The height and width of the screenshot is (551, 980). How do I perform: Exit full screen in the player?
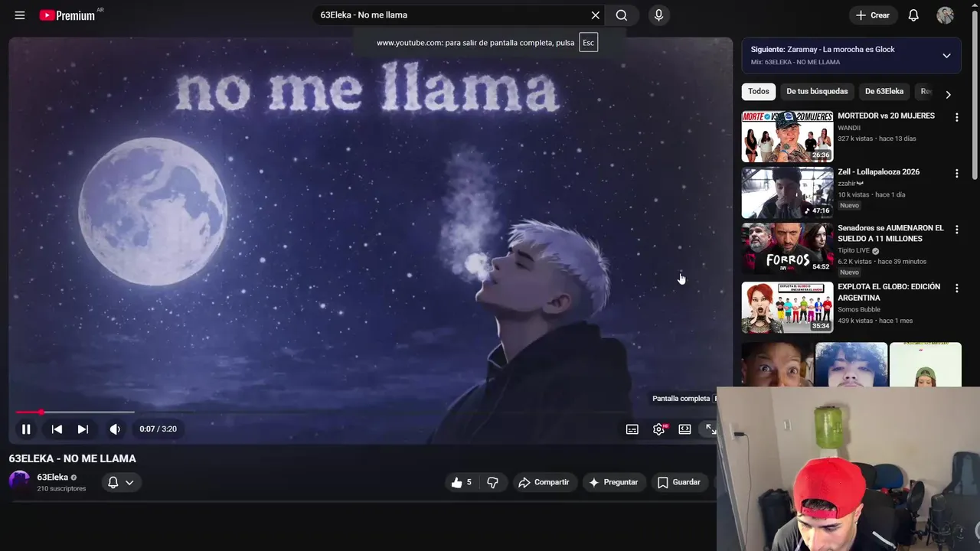710,429
